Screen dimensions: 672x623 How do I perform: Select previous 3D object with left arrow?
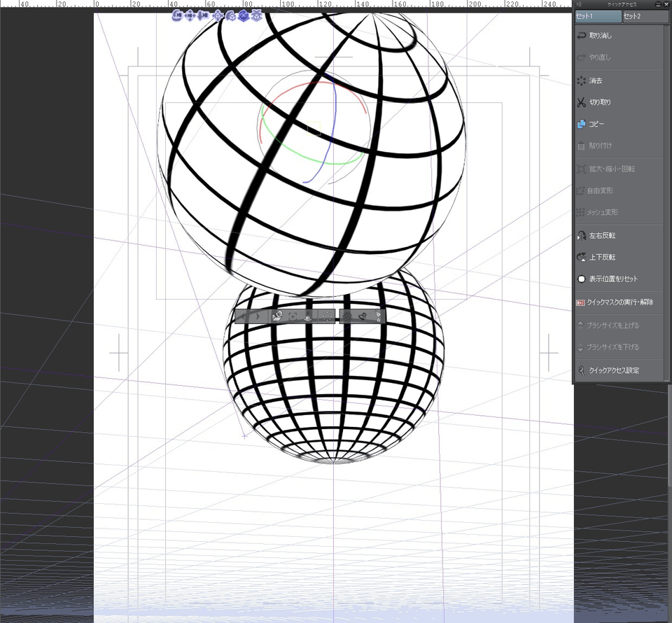[x=243, y=316]
